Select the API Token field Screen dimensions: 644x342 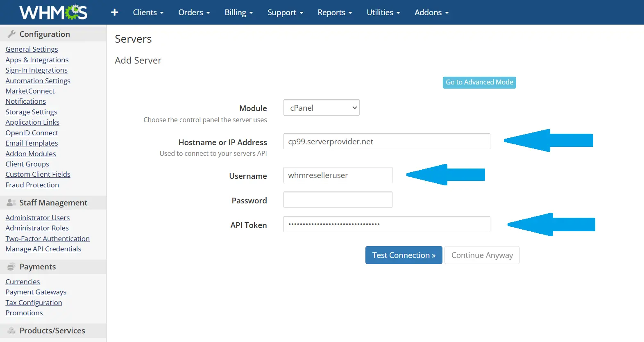point(386,224)
